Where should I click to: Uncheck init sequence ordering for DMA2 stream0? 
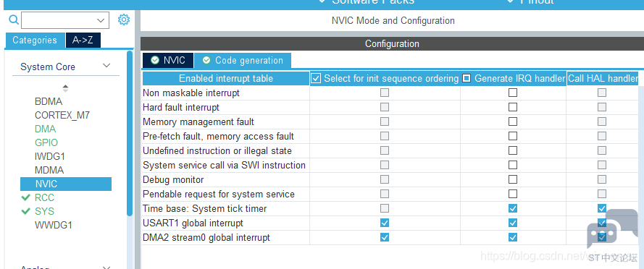(385, 237)
